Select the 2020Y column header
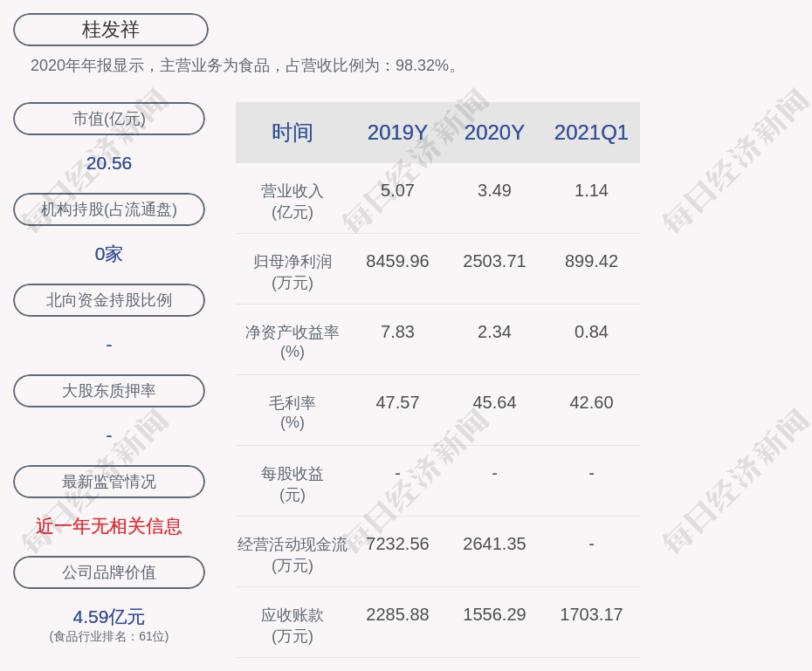Screen dimensions: 812x671 [x=494, y=133]
